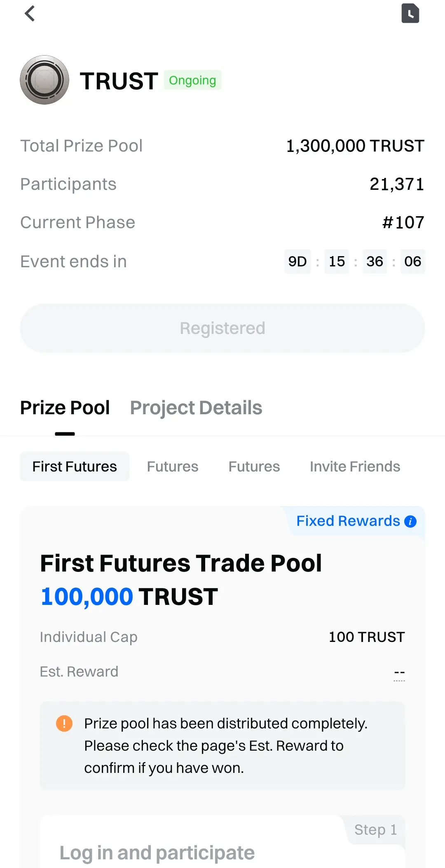Select the First Futures pool tab
Screen dimensions: 445x868
75,467
